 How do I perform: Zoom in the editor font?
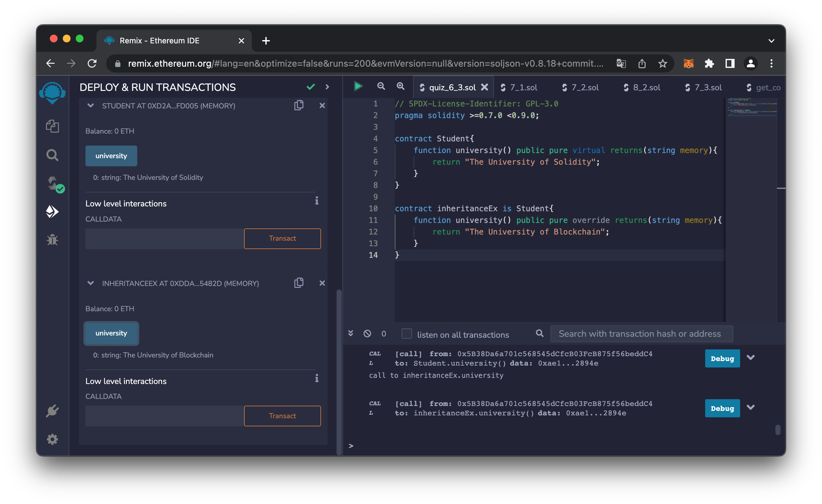[400, 86]
